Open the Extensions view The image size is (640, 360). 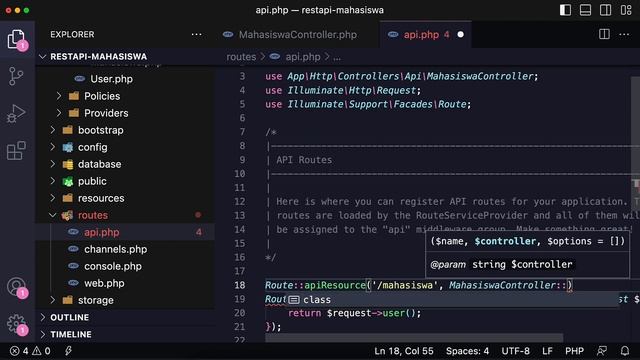coord(16,151)
